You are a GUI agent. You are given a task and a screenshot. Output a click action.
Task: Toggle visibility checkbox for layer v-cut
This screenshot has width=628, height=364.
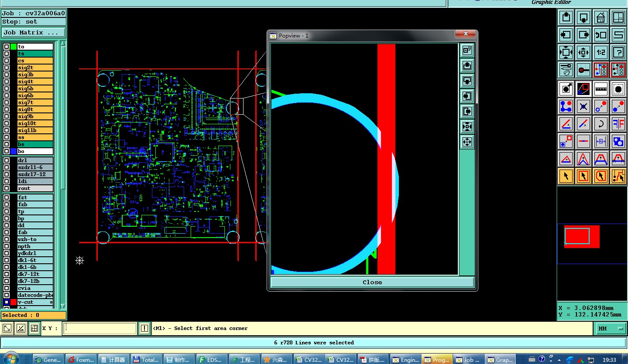(7, 302)
